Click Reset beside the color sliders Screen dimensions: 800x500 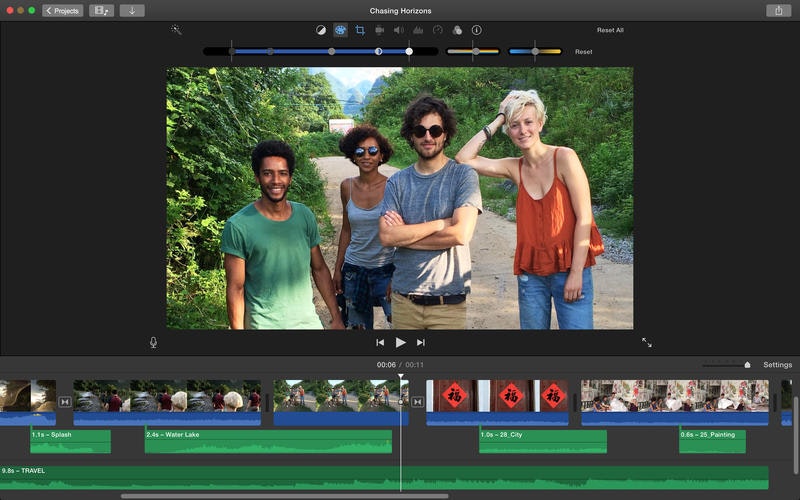click(583, 51)
